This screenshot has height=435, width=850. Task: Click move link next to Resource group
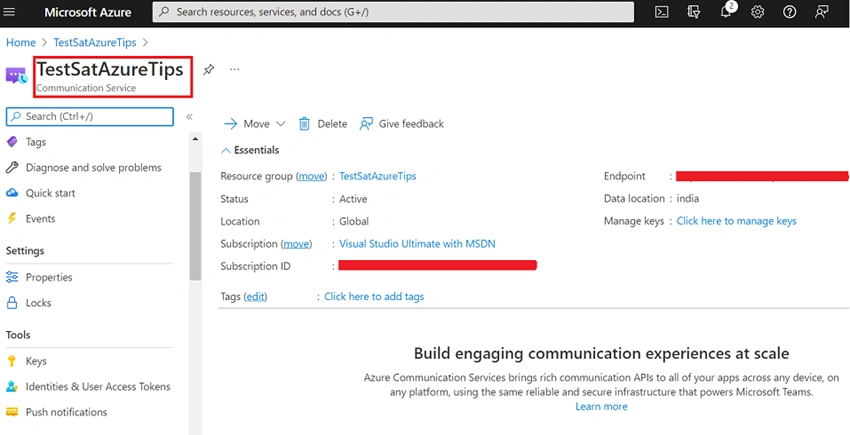click(312, 176)
